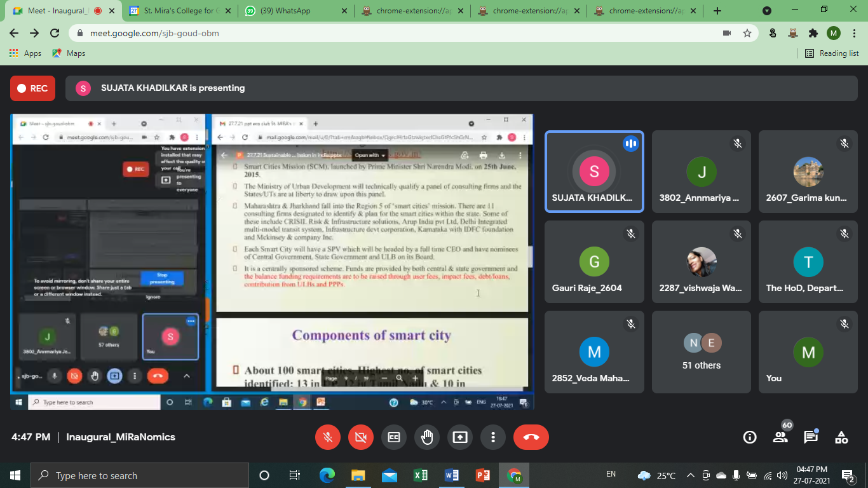868x488 pixels.
Task: Toggle closed captions button
Action: 394,437
